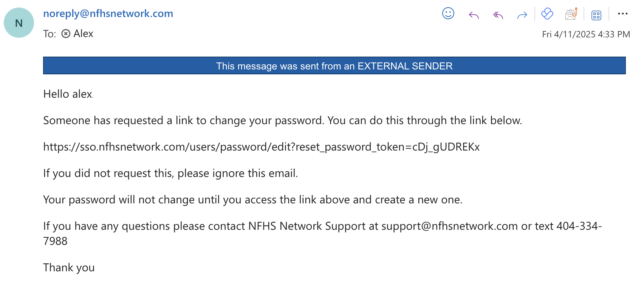Open the Apps grid icon
The width and height of the screenshot is (644, 286).
[596, 15]
